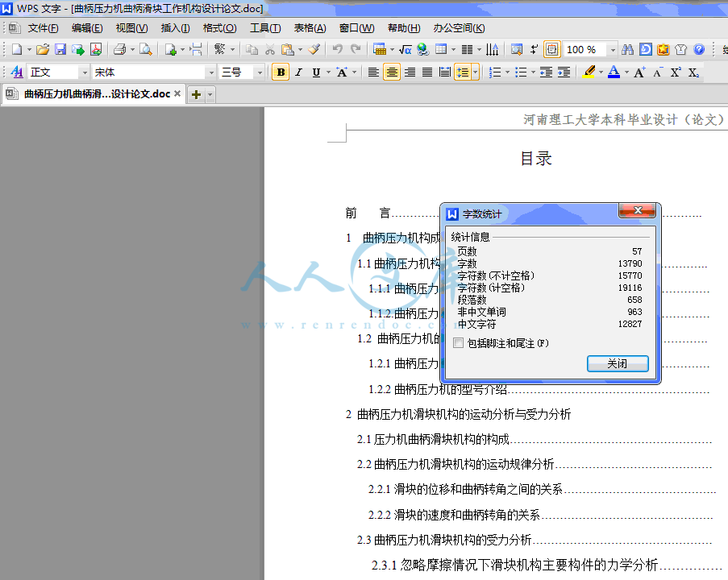The width and height of the screenshot is (728, 580).
Task: Undo the last action
Action: point(338,49)
